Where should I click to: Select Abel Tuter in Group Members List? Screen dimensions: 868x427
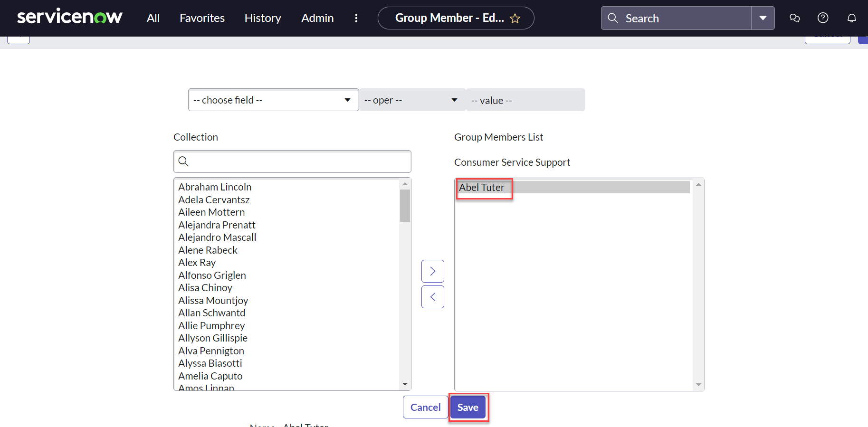pyautogui.click(x=482, y=188)
